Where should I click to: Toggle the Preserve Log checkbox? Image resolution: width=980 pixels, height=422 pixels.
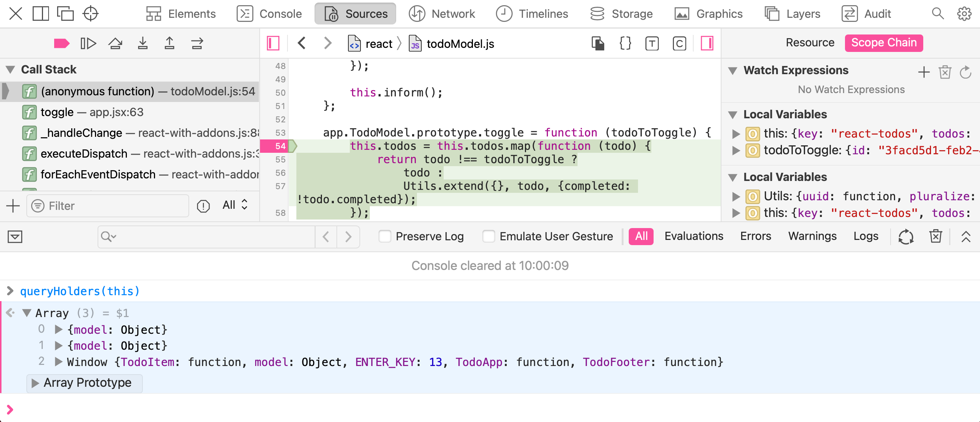click(x=384, y=236)
